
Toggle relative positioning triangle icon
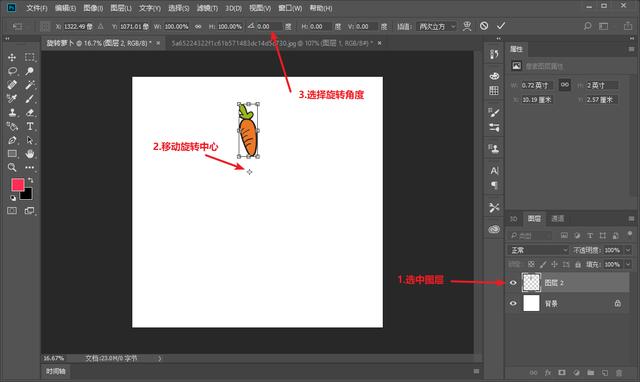pyautogui.click(x=100, y=27)
